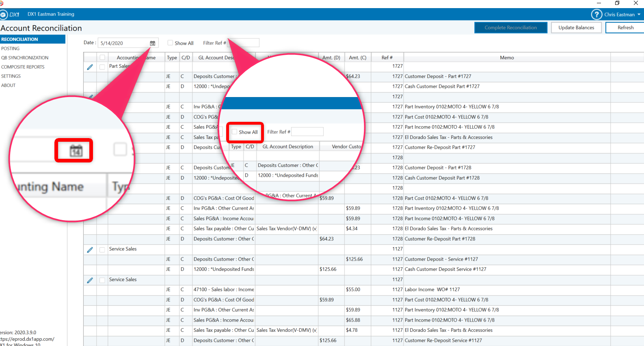This screenshot has width=644, height=346.
Task: Open COMPOSITE REPORTS
Action: (x=23, y=67)
